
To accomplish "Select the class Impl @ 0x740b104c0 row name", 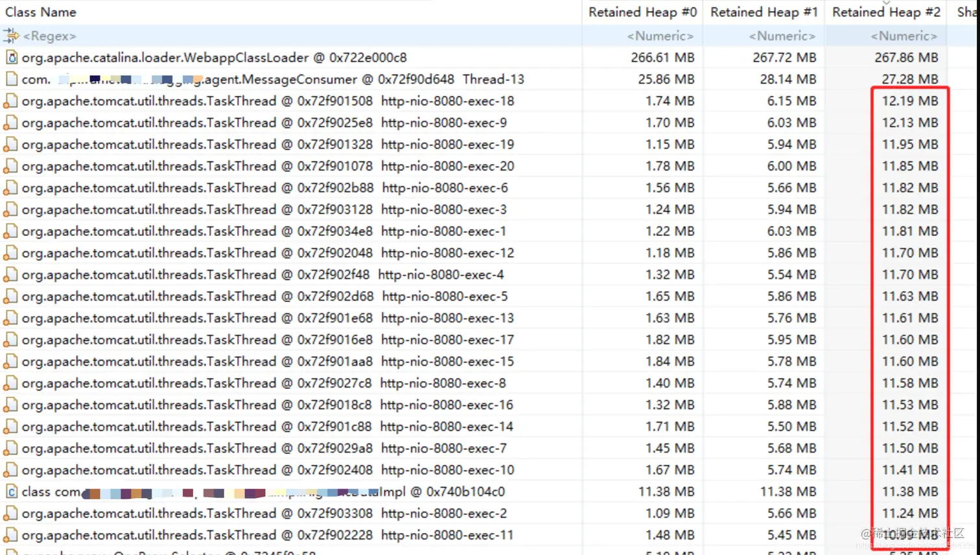I will tap(263, 492).
